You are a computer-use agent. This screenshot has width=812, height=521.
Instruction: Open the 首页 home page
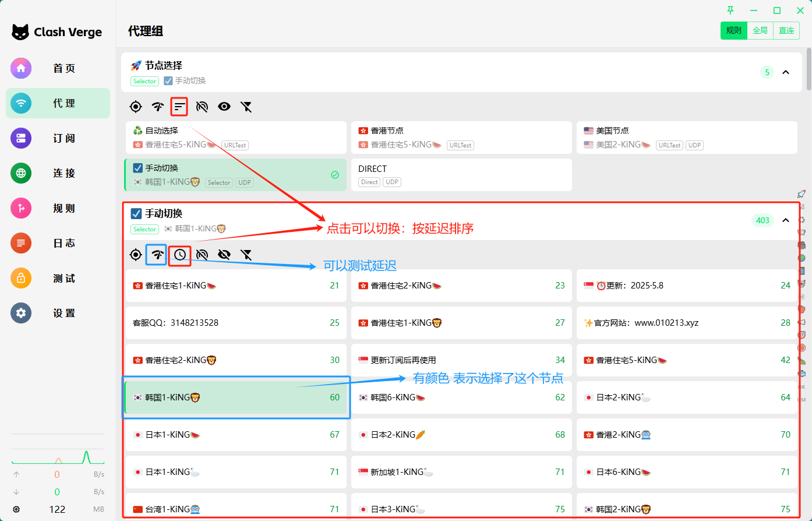pyautogui.click(x=58, y=68)
